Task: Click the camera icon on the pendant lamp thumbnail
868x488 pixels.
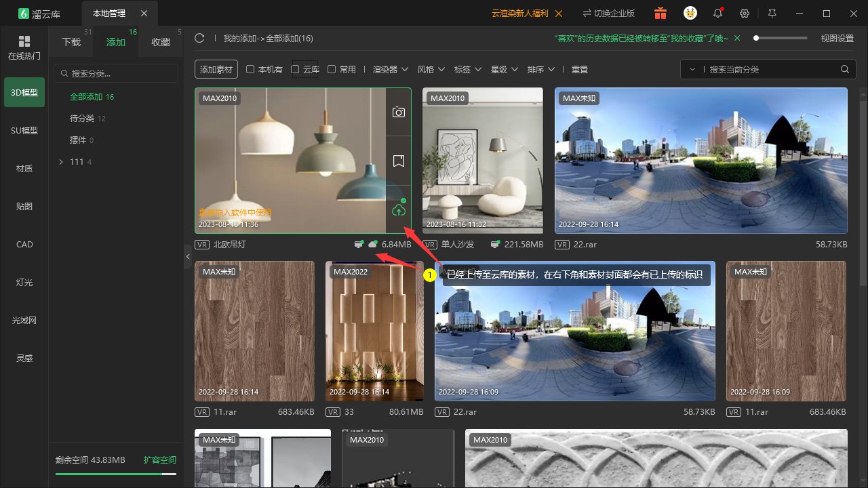Action: [x=399, y=113]
